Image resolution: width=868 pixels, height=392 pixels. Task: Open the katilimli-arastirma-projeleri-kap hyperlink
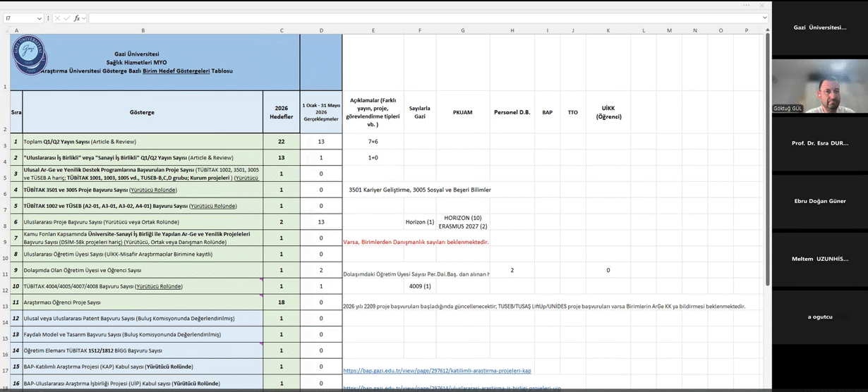(x=437, y=371)
